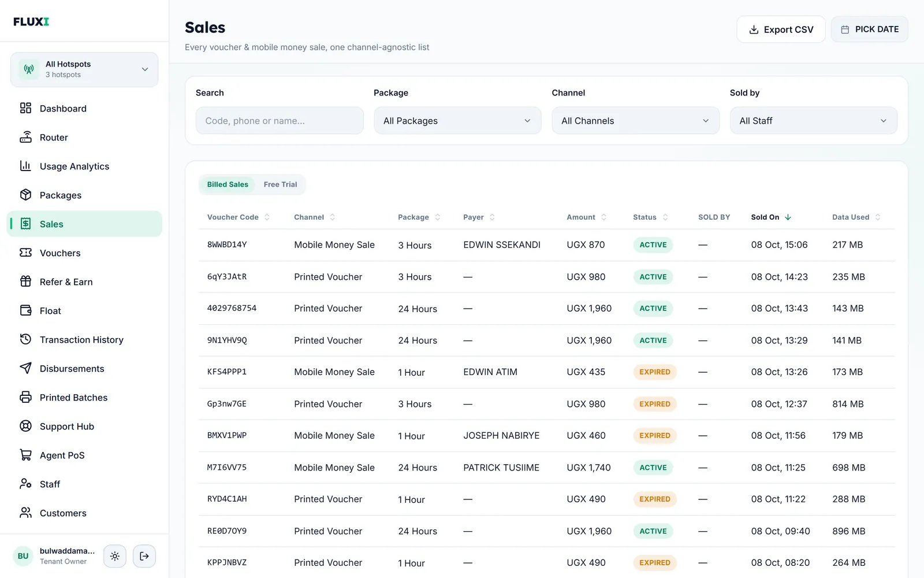
Task: Sort table by Status column header
Action: [x=650, y=217]
